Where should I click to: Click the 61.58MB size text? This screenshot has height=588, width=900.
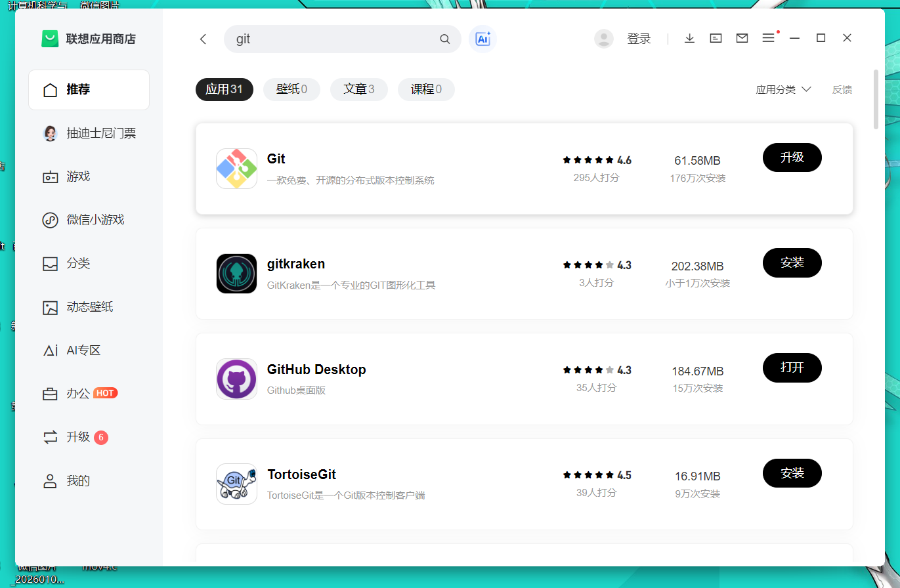click(697, 161)
